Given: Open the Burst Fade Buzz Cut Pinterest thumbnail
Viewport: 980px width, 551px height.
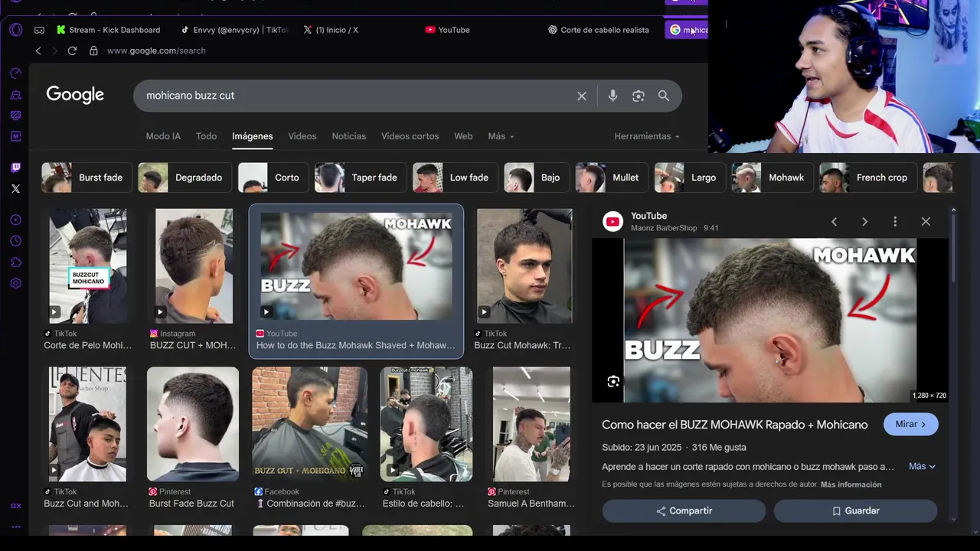Looking at the screenshot, I should click(x=192, y=424).
